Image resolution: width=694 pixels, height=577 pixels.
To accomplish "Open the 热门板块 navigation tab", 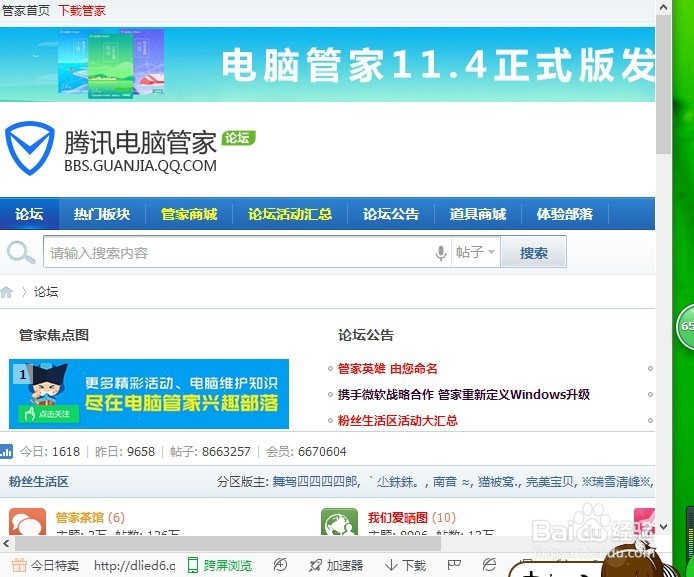I will [102, 214].
